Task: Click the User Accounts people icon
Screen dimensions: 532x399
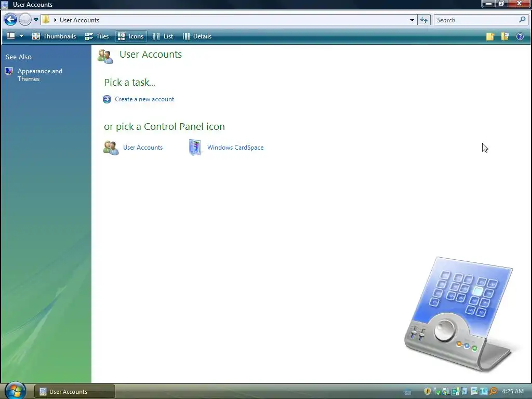Action: 111,148
